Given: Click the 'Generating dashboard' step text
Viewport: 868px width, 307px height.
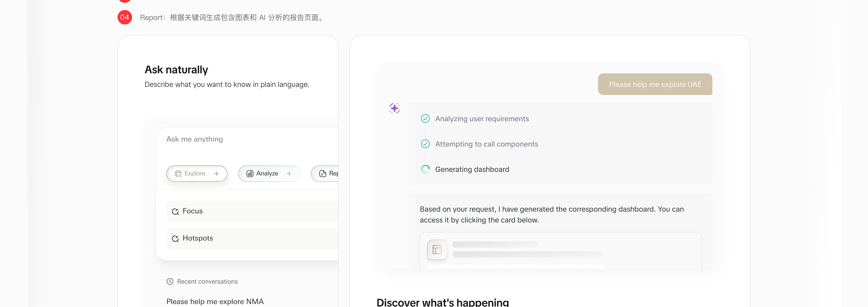Looking at the screenshot, I should tap(472, 169).
